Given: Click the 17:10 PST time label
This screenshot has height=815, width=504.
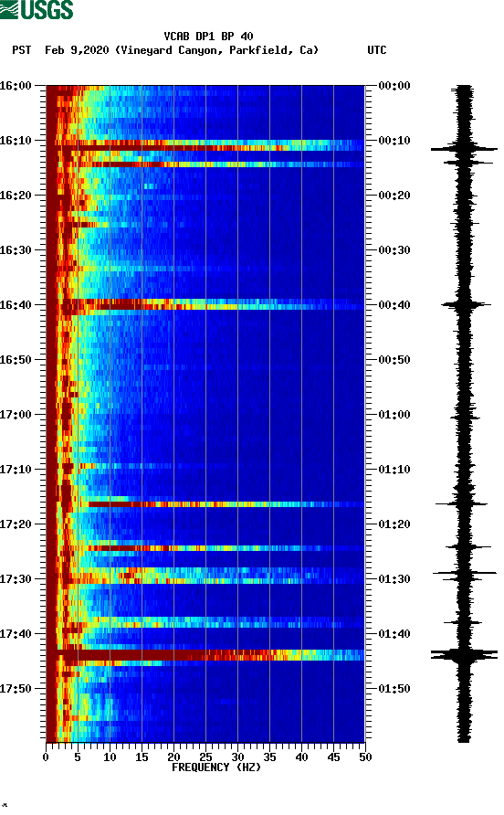Looking at the screenshot, I should pyautogui.click(x=16, y=470).
